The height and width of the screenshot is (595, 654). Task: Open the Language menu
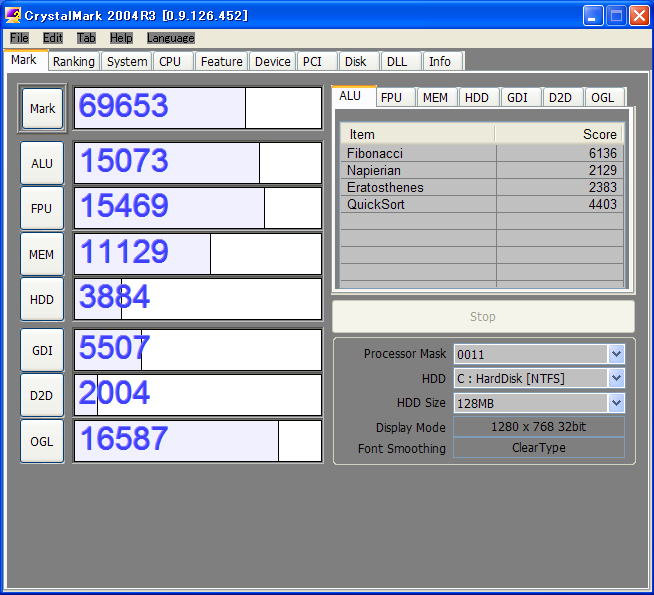click(170, 38)
